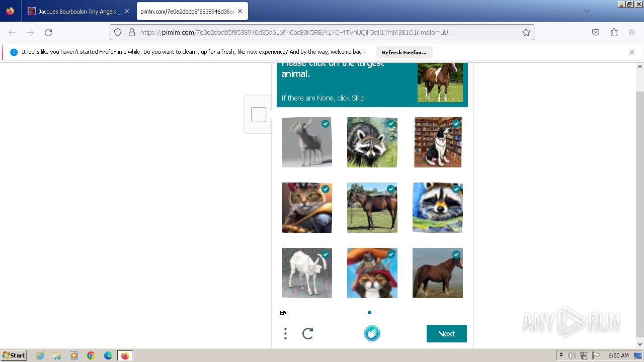644x362 pixels.
Task: Open the Windows Start menu
Action: [14, 355]
